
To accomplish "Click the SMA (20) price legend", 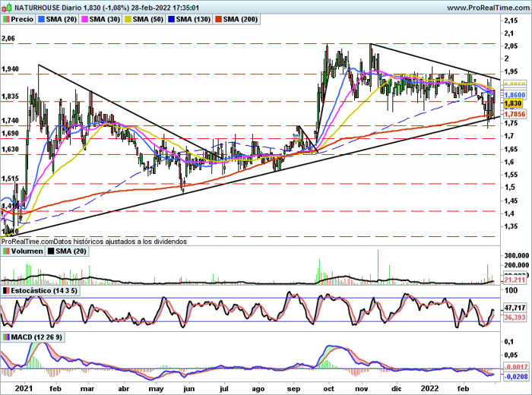I will 58,19.
